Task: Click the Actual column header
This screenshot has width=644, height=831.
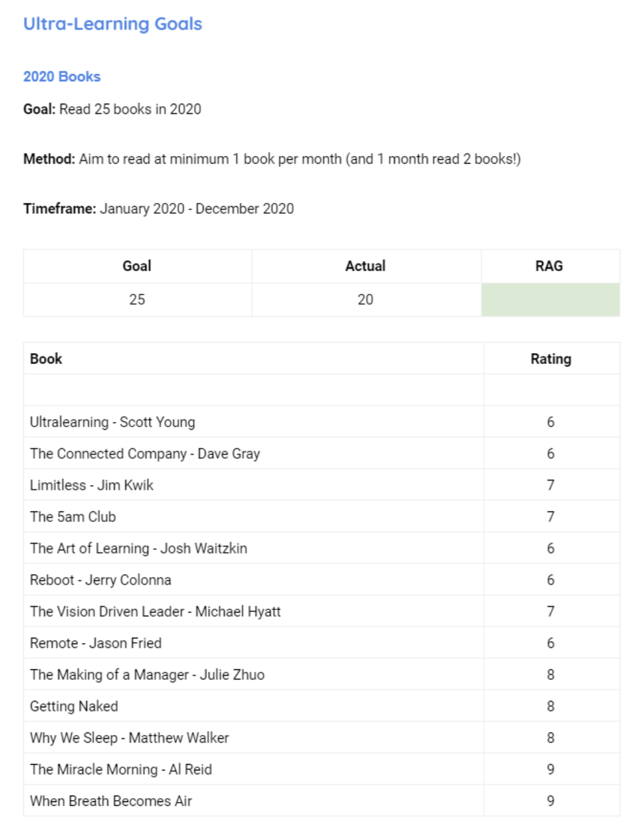Action: coord(365,266)
